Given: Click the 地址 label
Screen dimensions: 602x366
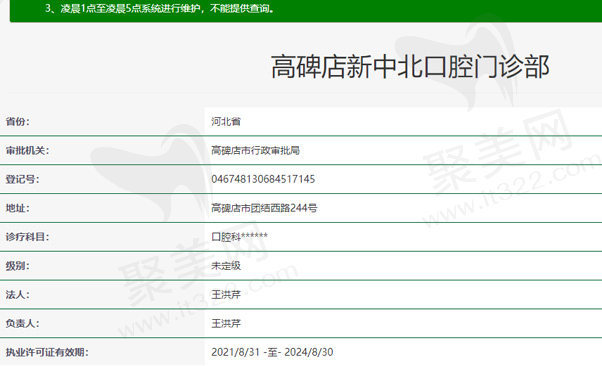Looking at the screenshot, I should [x=17, y=208].
